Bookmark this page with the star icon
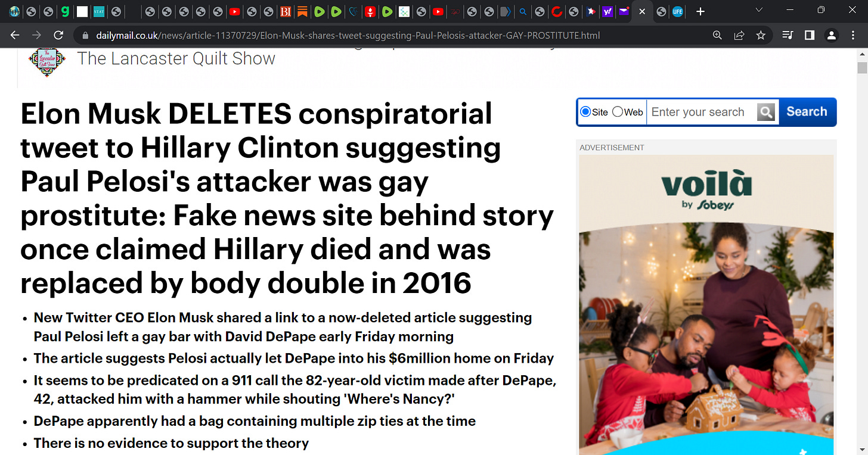Screen dimensions: 868x455 pos(761,35)
